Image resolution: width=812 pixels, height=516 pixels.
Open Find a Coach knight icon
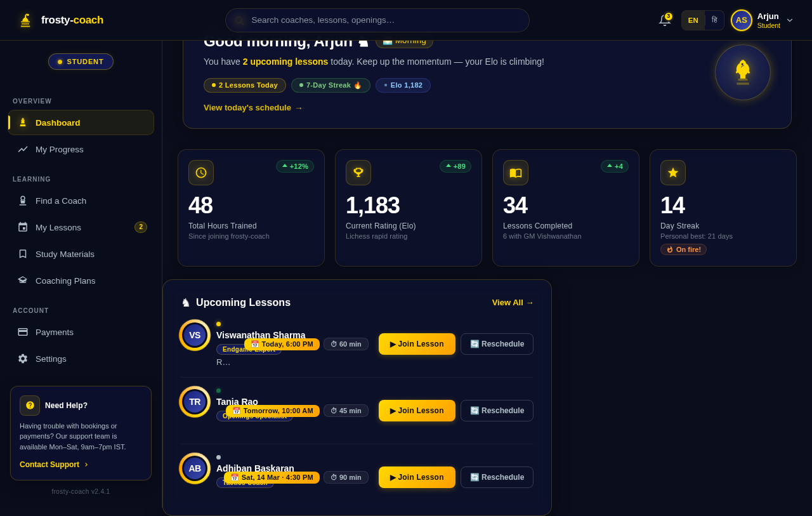23,201
